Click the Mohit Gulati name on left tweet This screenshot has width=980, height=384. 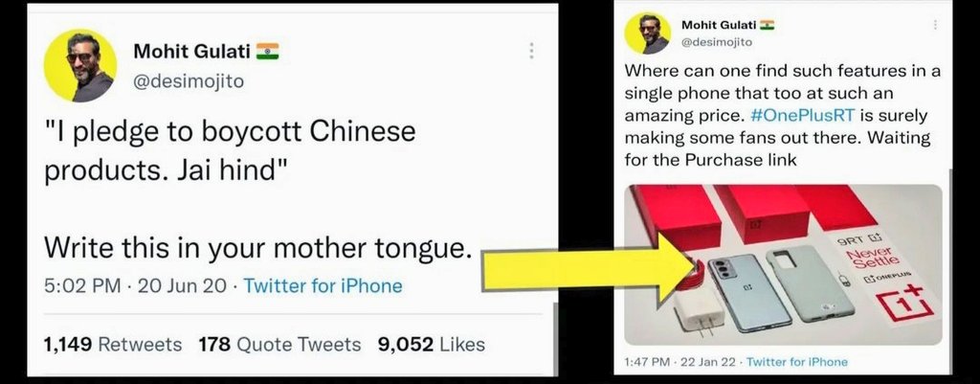click(191, 52)
